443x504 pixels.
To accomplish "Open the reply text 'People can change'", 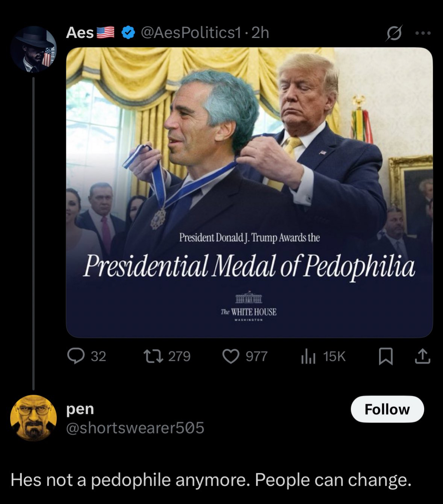I will 333,480.
